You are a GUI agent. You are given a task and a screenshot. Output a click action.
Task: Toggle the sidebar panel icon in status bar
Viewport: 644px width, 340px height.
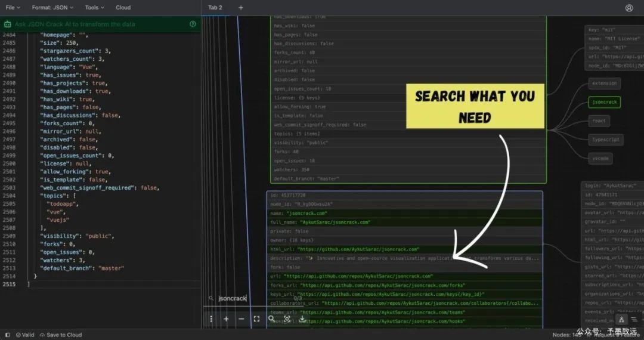pos(7,335)
